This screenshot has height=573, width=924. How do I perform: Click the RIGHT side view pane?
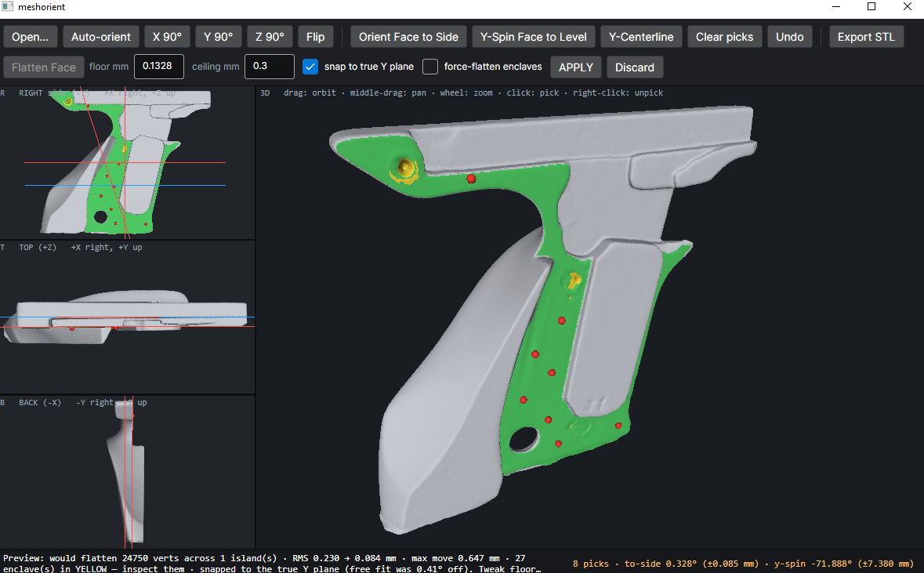coord(127,162)
